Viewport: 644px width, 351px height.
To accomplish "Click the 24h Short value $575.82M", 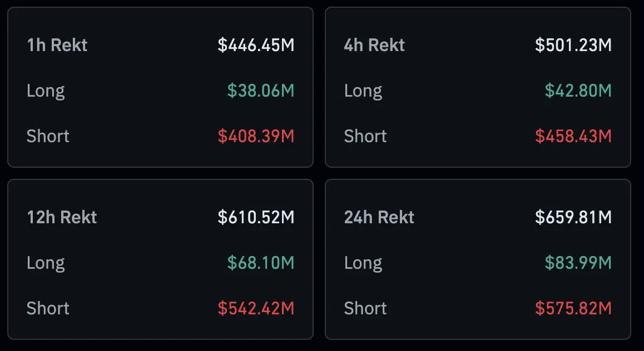I will pyautogui.click(x=573, y=308).
